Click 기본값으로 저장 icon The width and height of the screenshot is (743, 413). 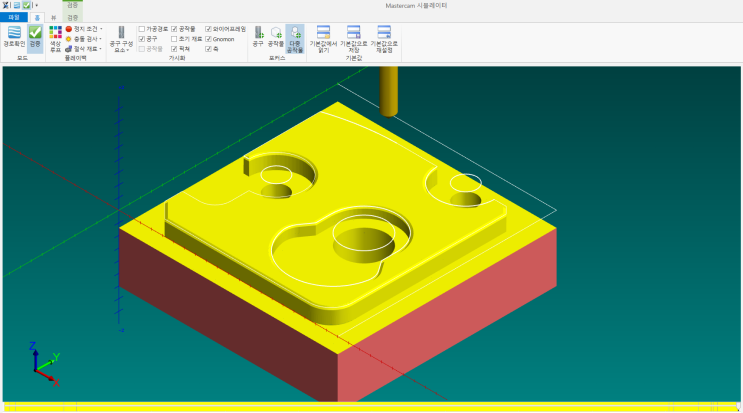(x=353, y=39)
